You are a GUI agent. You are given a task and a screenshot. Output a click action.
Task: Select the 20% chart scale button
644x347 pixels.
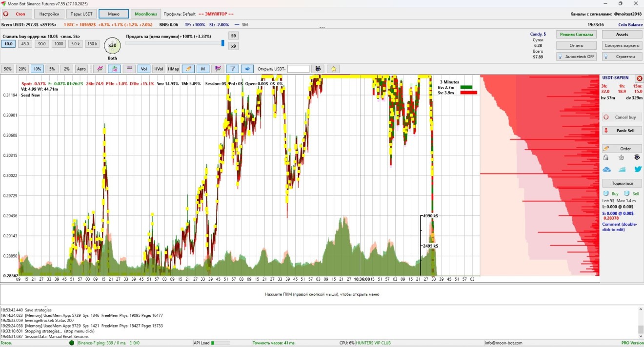(x=22, y=69)
